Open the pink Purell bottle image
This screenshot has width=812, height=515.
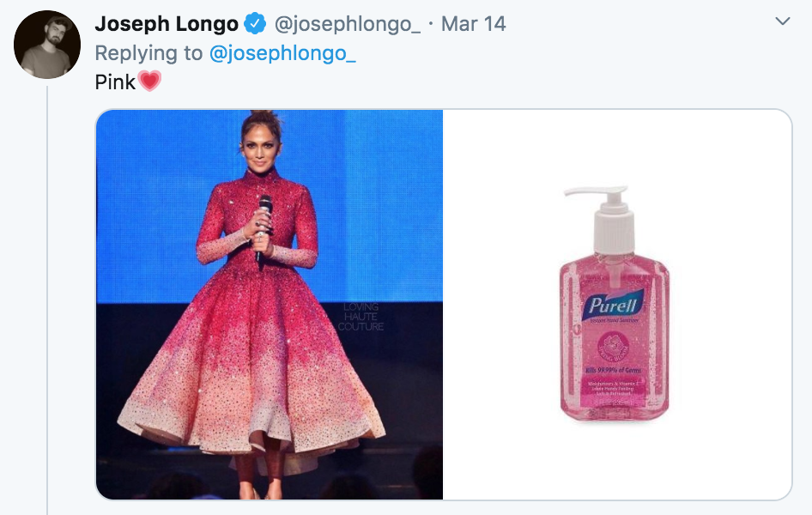point(617,305)
